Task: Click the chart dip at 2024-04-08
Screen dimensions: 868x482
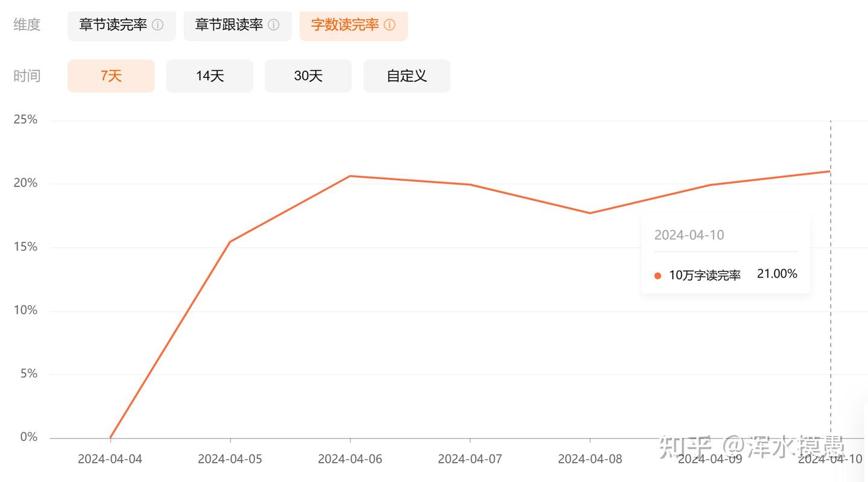Action: (x=590, y=213)
